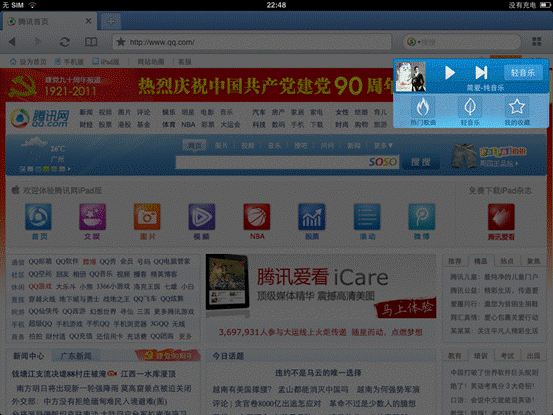The image size is (553, 415).
Task: Select the 轻音乐 leaf icon
Action: pyautogui.click(x=470, y=107)
